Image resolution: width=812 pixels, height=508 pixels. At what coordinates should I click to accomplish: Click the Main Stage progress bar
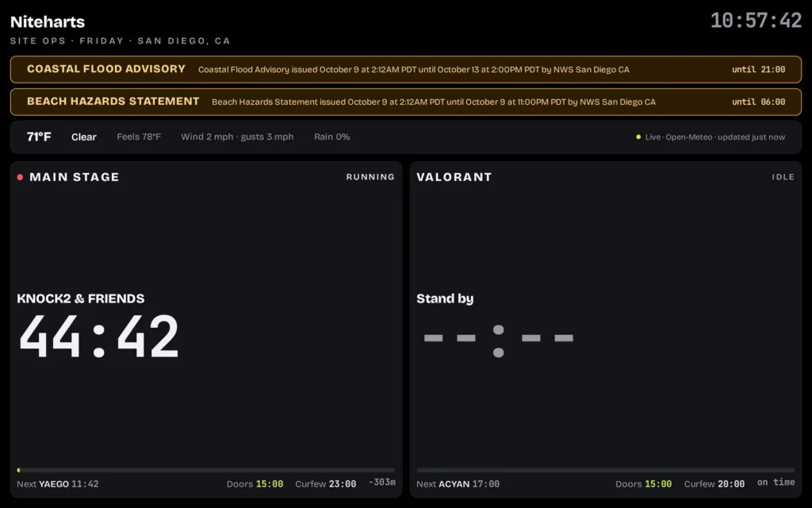206,470
